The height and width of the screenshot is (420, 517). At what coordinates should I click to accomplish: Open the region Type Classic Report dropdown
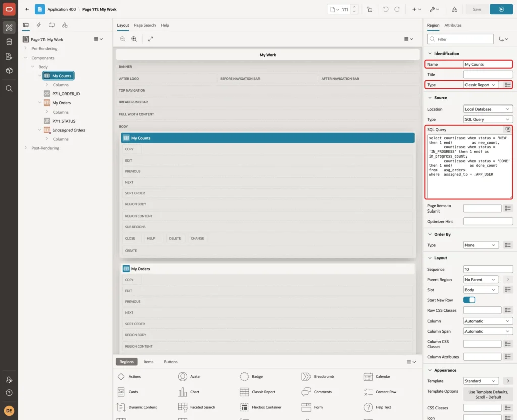coord(481,85)
